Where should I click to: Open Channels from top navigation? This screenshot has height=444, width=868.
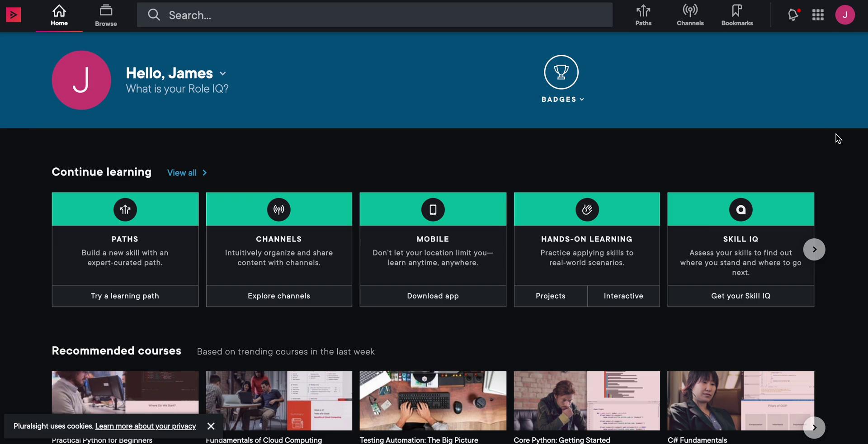[690, 15]
